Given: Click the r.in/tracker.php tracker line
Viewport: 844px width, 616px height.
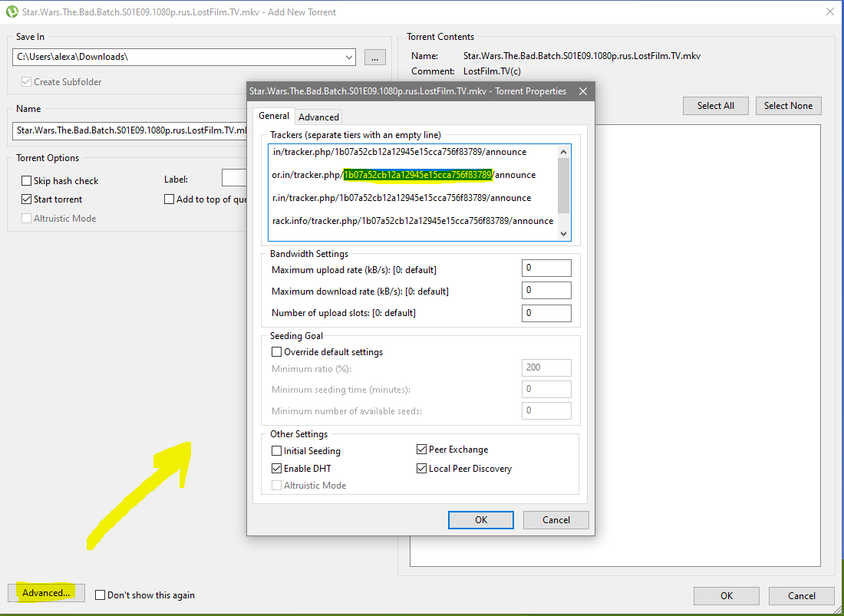Looking at the screenshot, I should 401,198.
